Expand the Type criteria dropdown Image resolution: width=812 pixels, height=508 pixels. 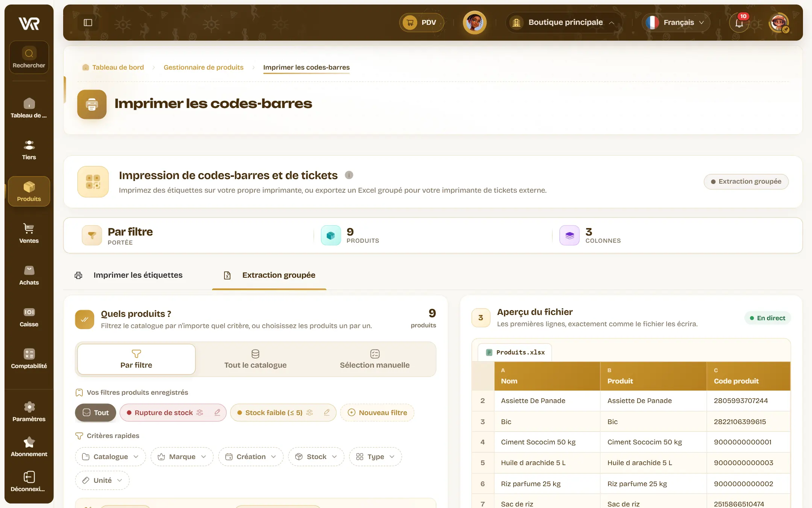(x=375, y=456)
